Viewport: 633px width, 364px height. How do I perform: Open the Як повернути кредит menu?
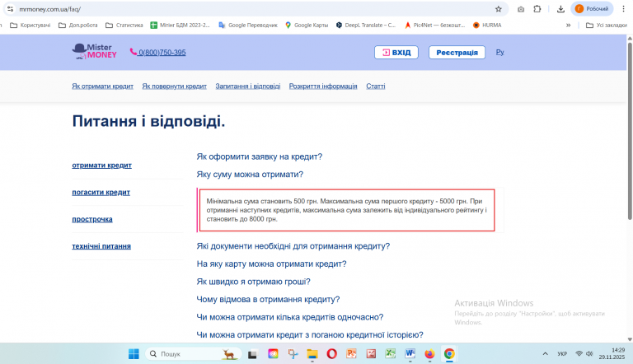coord(175,86)
